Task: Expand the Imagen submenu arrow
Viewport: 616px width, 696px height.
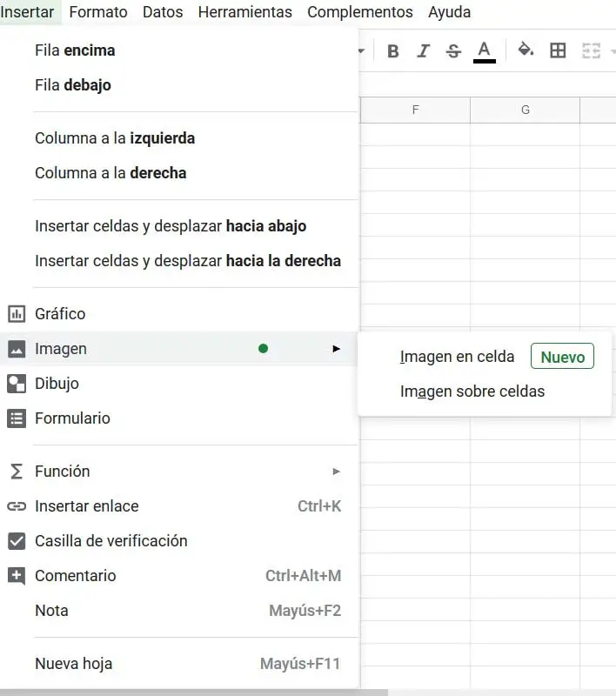Action: click(336, 349)
